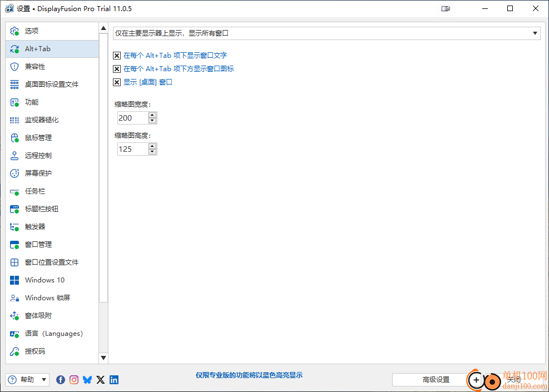Click the 仅限专业版的功能将以蓝色高亮显示 notice text
The width and height of the screenshot is (549, 392).
[x=249, y=375]
